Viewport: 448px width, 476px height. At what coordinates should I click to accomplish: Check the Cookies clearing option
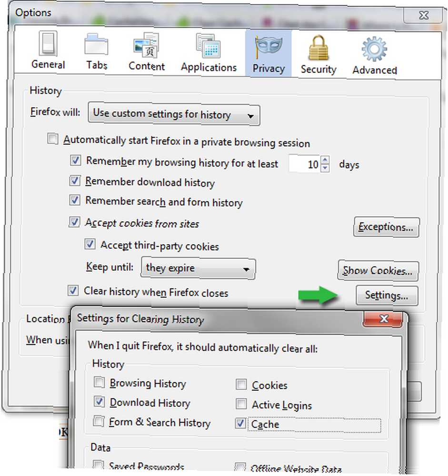click(241, 384)
